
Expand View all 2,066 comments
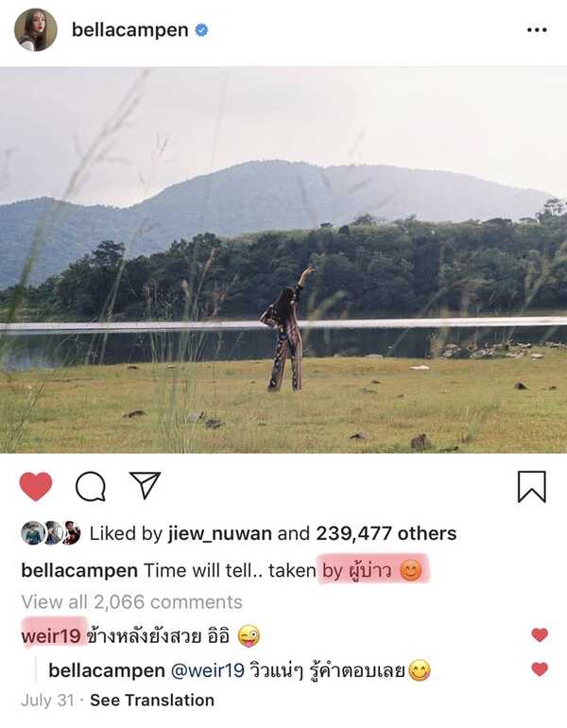coord(131,602)
